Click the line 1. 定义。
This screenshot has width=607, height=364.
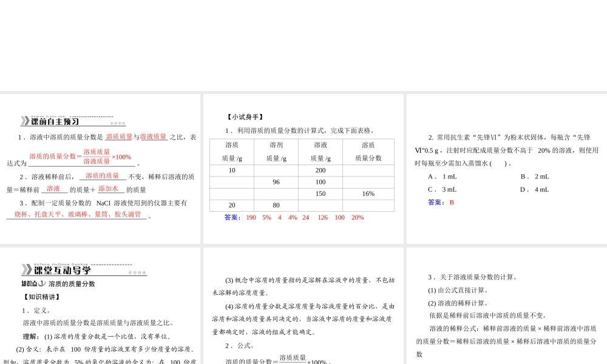click(36, 311)
